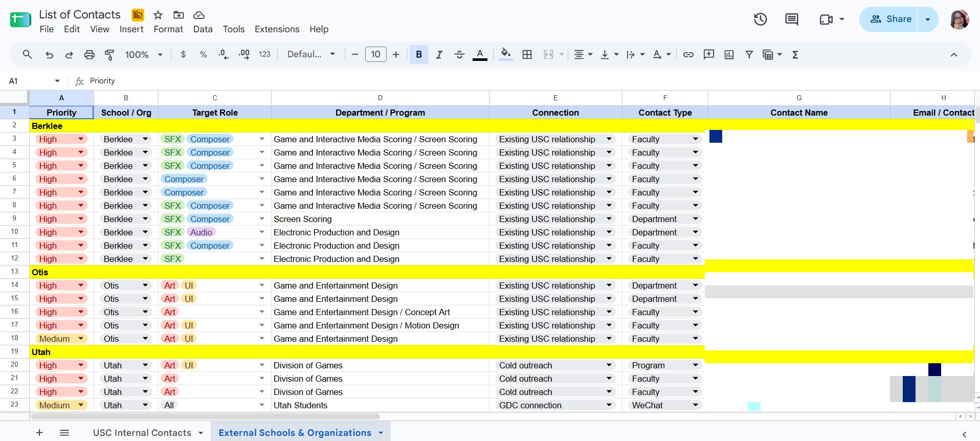Toggle strikethrough formatting
The image size is (980, 441).
point(459,55)
